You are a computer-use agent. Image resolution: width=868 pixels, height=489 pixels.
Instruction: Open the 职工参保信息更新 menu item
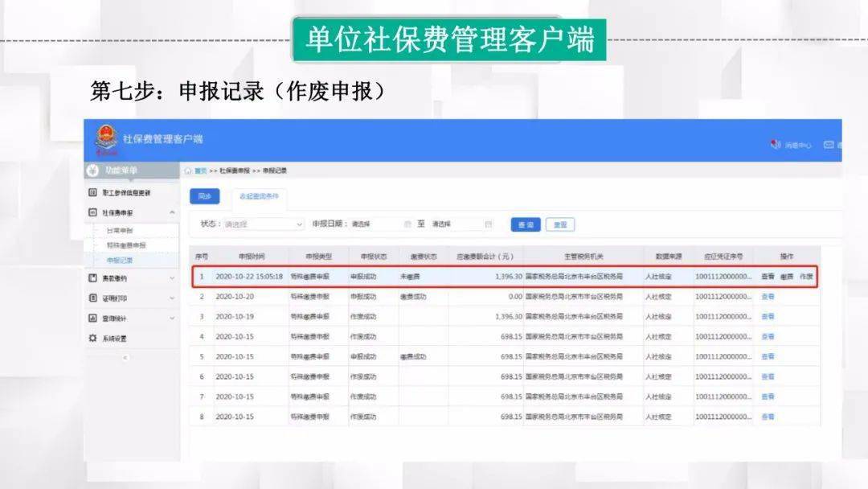[126, 192]
